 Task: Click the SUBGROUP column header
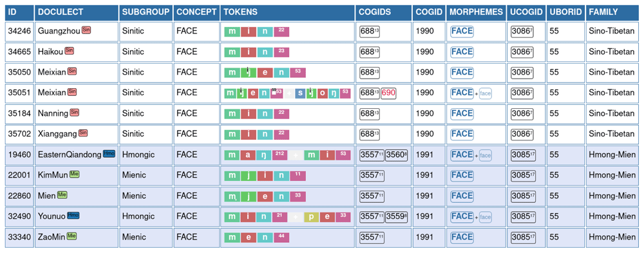(146, 12)
